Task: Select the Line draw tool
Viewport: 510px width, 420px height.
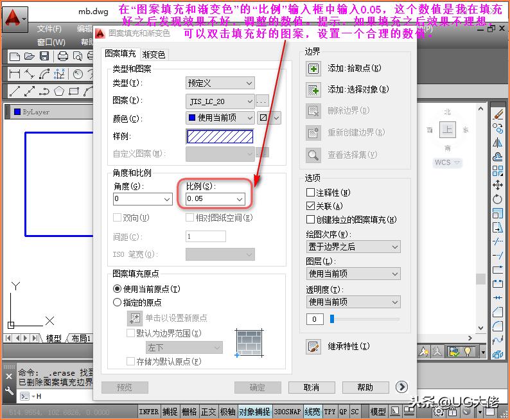Action: 15,91
